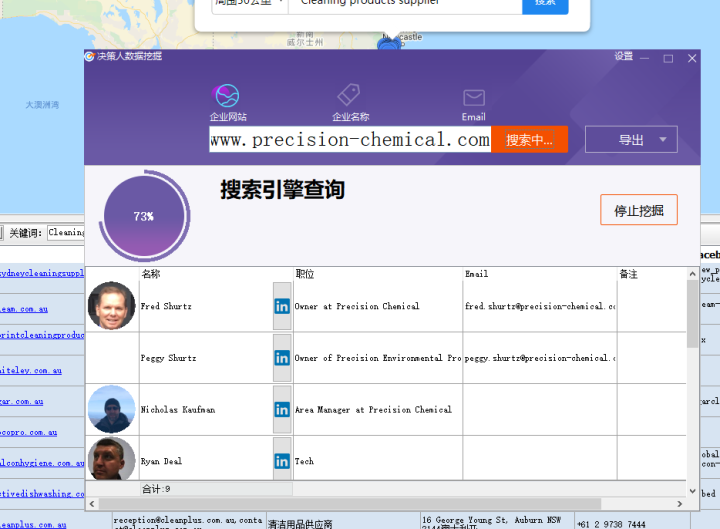
Task: Click 'Owner at Precision Chemical' position cell
Action: (x=378, y=306)
